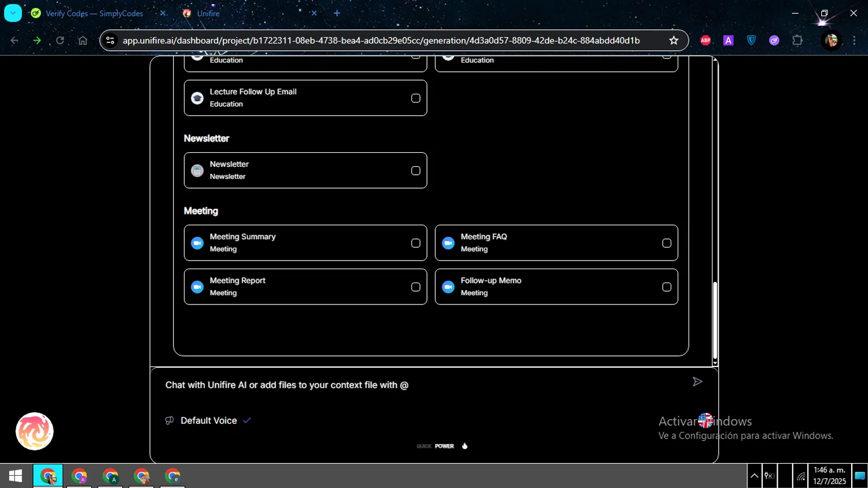Click the megaphone icon beside Default Voice
Image resolution: width=868 pixels, height=488 pixels.
pyautogui.click(x=170, y=421)
